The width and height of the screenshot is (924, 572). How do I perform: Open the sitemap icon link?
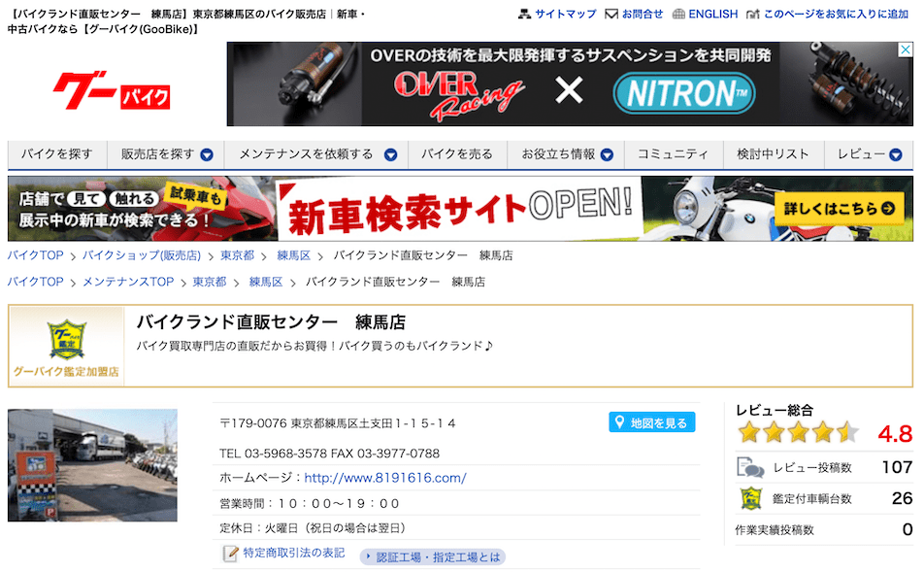524,15
